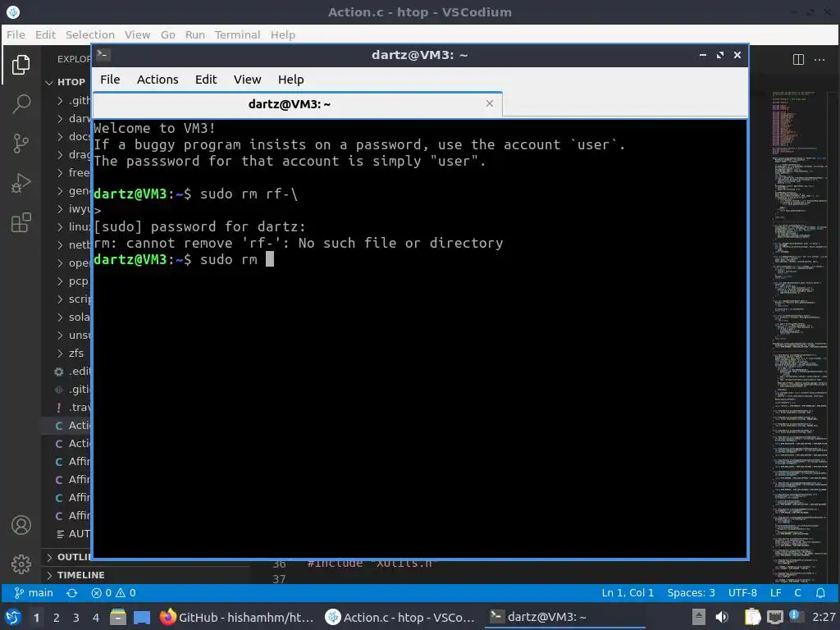
Task: Open the Explorer view in VSCodium activity bar
Action: pos(21,64)
